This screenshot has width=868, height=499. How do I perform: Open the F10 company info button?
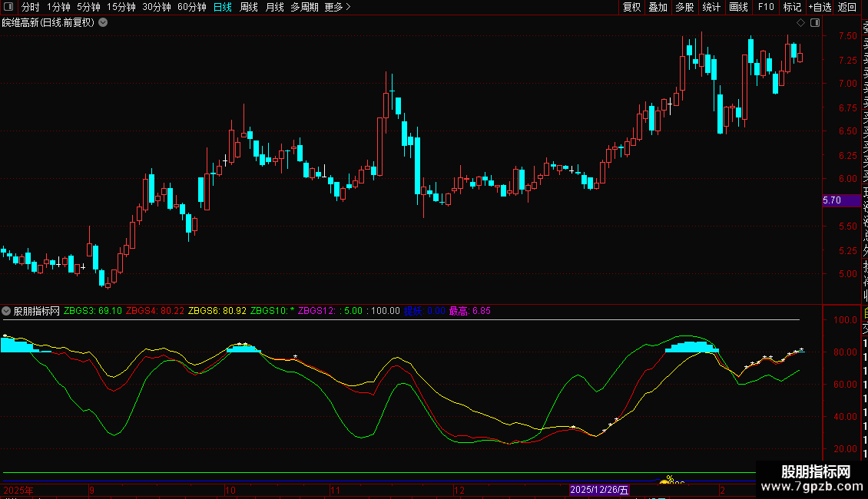pos(766,8)
